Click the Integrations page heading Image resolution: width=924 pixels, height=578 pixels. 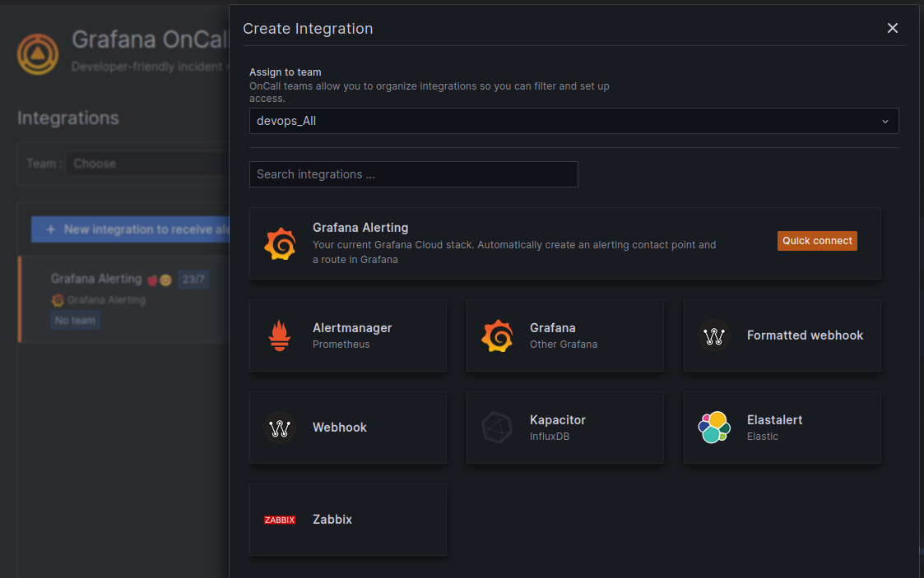(67, 118)
